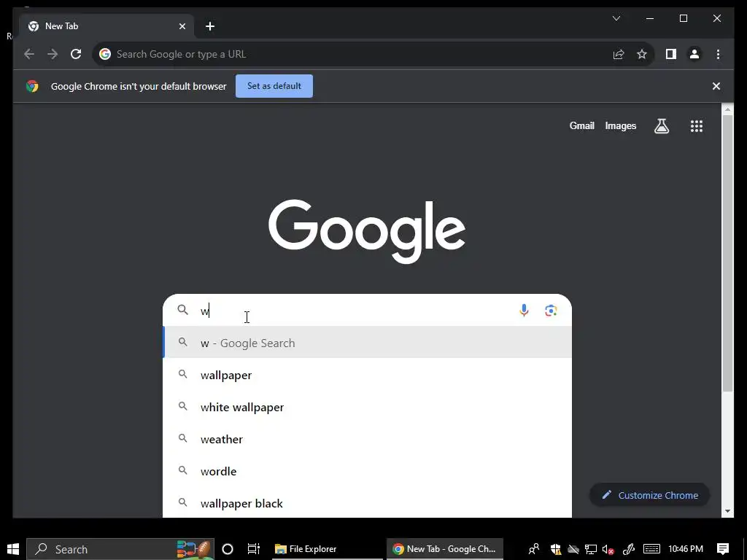Click the Chrome logo in the infobar

[32, 86]
